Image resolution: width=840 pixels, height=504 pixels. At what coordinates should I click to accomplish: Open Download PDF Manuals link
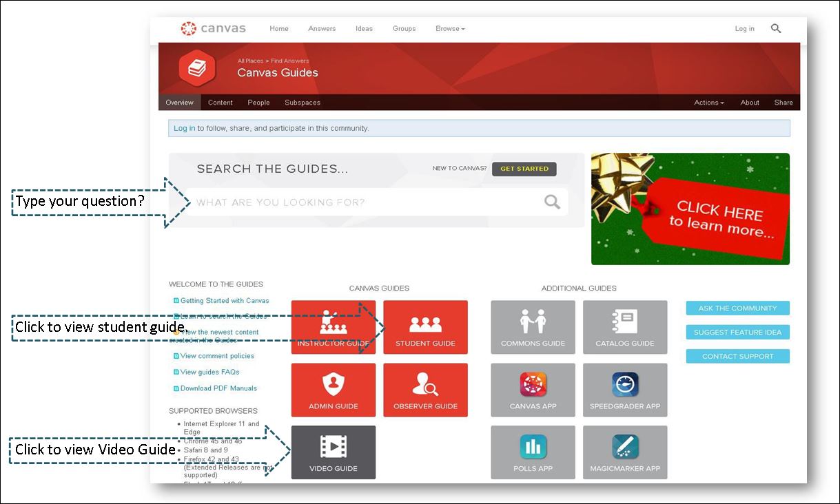tap(218, 388)
